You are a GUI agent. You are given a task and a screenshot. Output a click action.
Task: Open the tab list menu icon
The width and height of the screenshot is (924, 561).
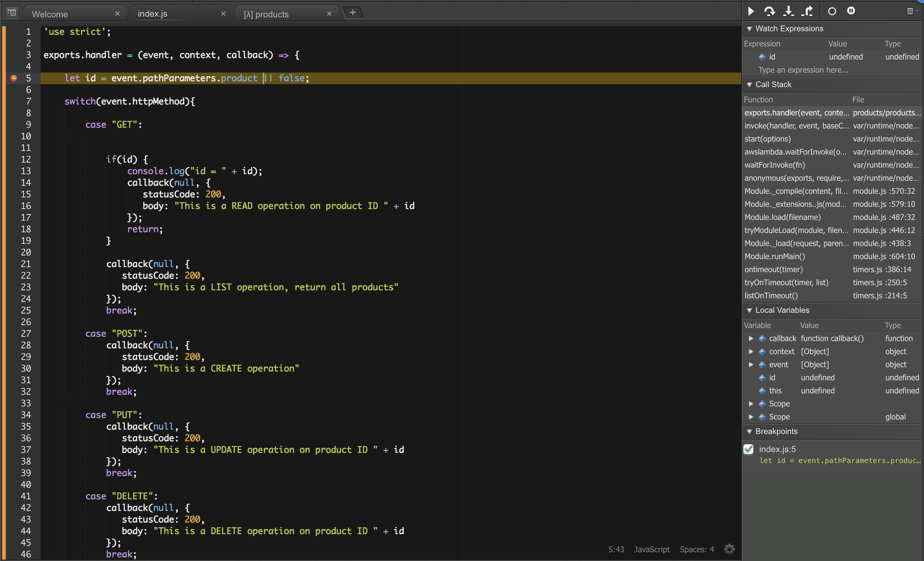point(12,13)
